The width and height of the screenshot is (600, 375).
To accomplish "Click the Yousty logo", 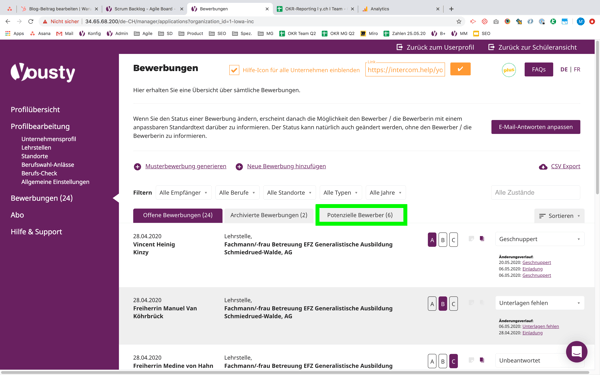I will tap(43, 72).
